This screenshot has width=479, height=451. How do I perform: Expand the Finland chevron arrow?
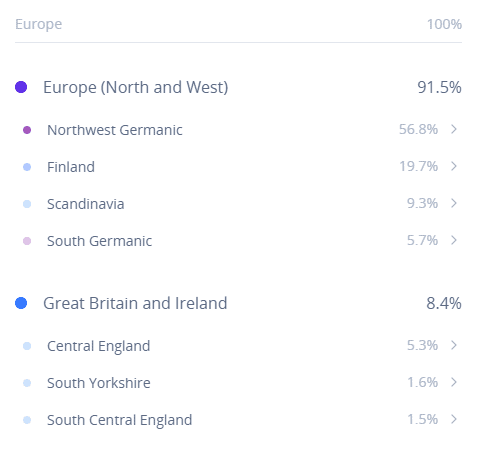454,166
